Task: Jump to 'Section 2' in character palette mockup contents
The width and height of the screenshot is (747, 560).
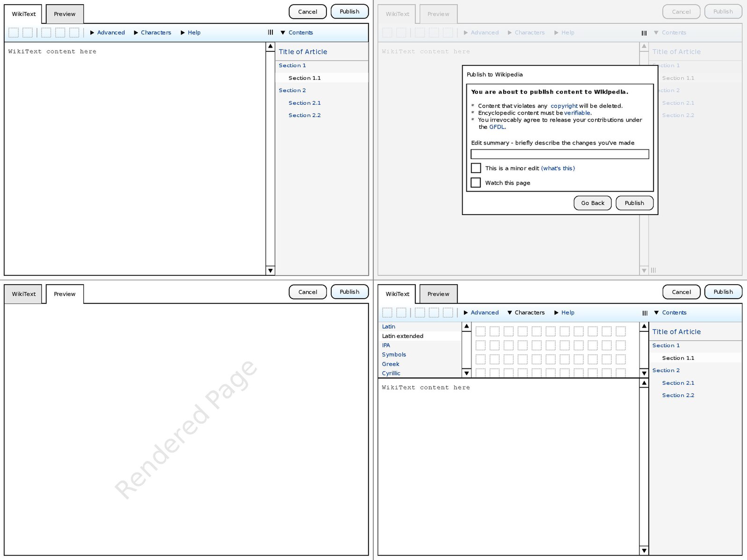Action: [x=666, y=370]
